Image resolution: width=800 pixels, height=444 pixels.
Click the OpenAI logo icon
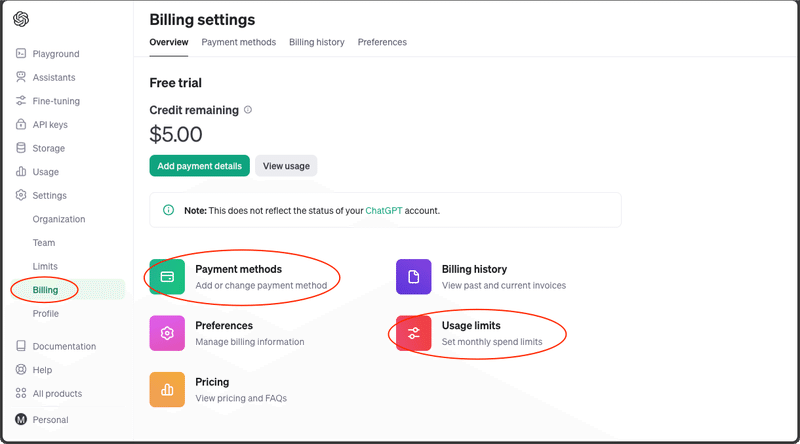click(21, 19)
